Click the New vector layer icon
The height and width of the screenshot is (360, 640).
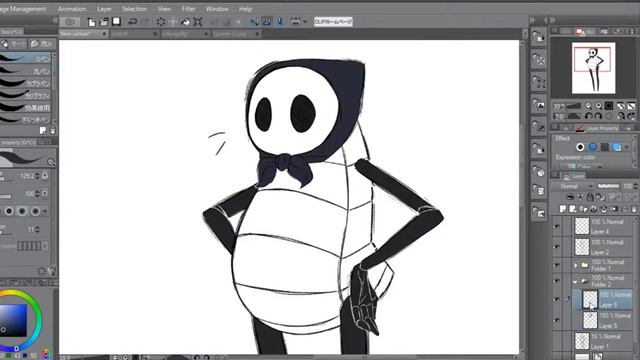click(573, 209)
